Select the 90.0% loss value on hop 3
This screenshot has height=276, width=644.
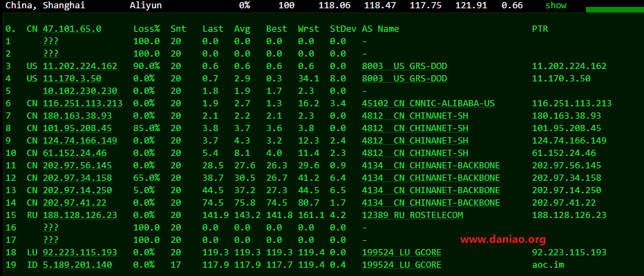click(x=146, y=66)
